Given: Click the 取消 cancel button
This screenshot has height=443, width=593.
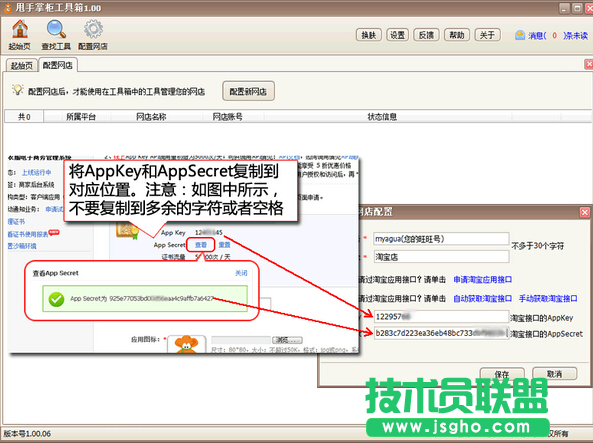Looking at the screenshot, I should tap(554, 374).
